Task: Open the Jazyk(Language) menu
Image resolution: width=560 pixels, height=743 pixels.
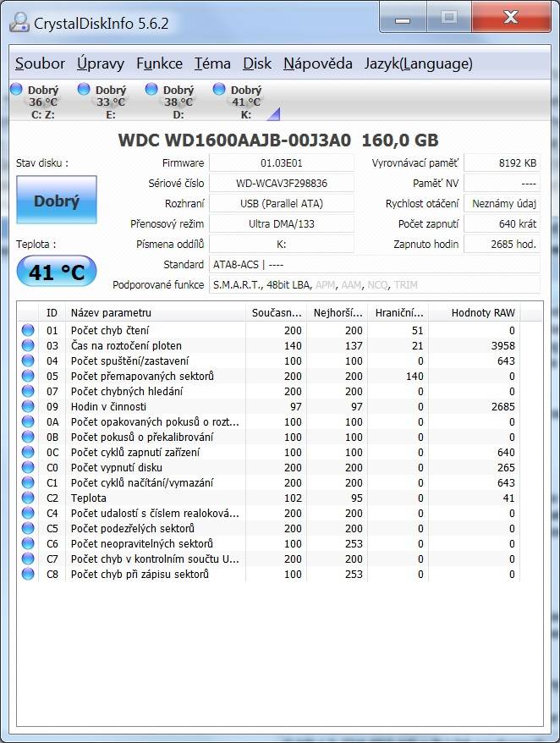Action: point(419,63)
